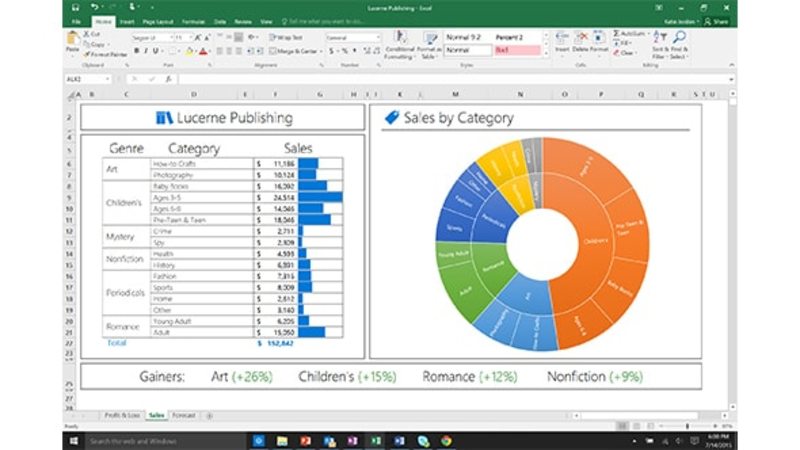Switch to Page Layout view in status bar
800x450 pixels.
(636, 426)
